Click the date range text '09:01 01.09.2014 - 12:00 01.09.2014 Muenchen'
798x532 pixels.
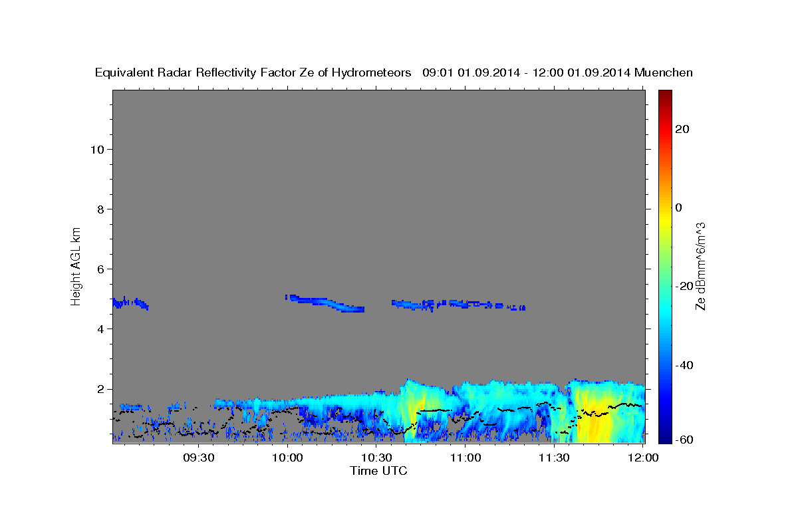[x=558, y=72]
